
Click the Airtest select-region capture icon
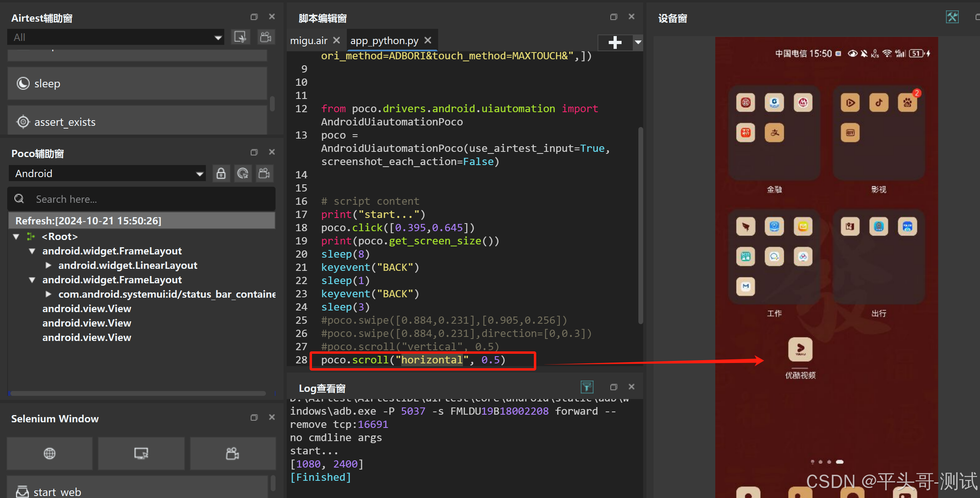pos(240,37)
